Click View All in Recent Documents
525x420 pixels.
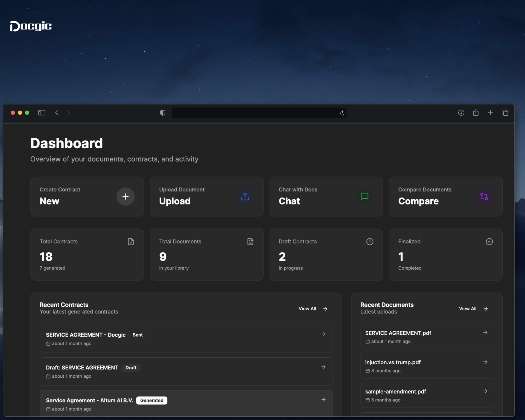(468, 308)
